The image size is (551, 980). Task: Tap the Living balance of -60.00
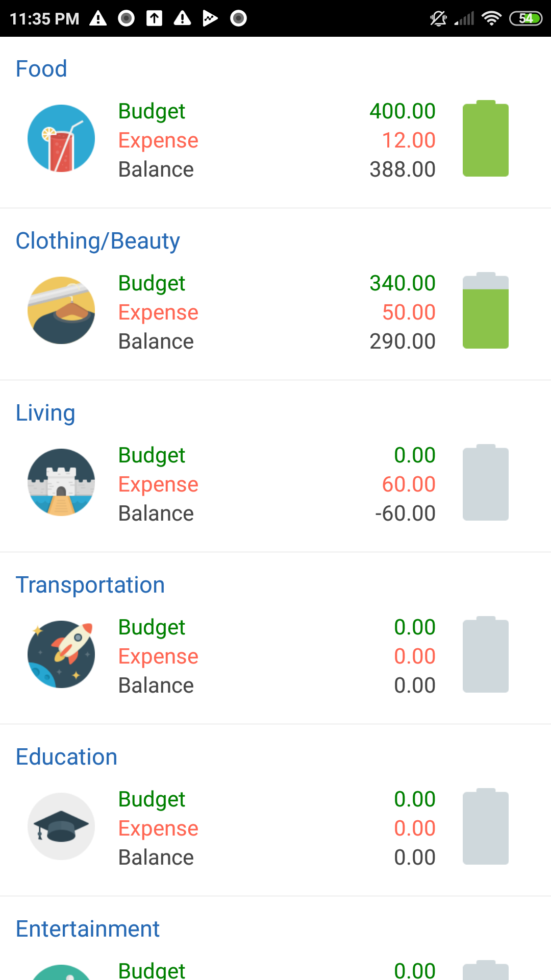coord(405,513)
